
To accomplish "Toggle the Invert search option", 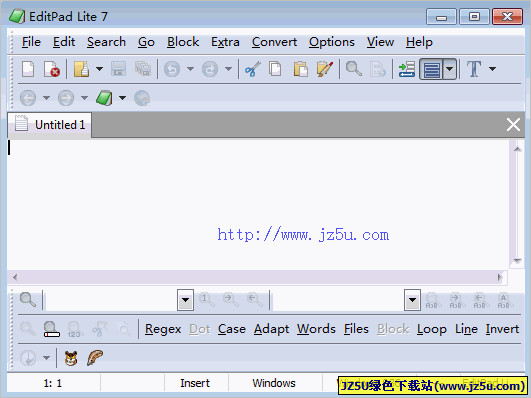I will coord(502,329).
